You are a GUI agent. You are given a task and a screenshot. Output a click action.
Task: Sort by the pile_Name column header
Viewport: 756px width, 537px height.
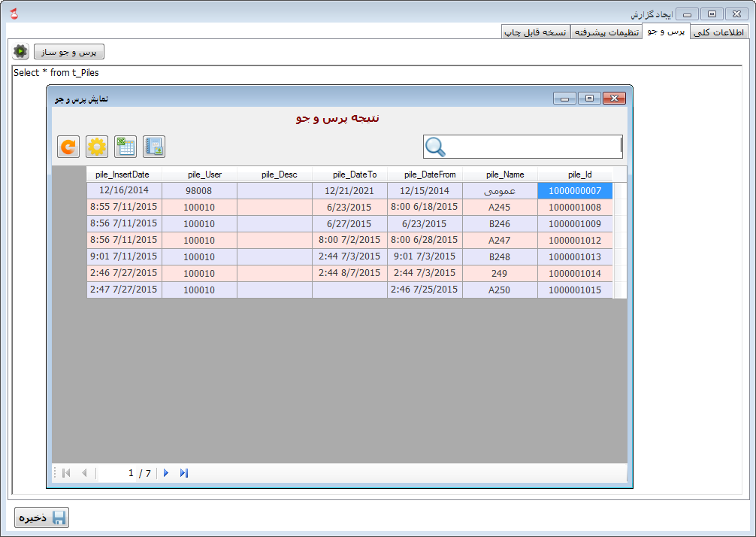click(500, 174)
